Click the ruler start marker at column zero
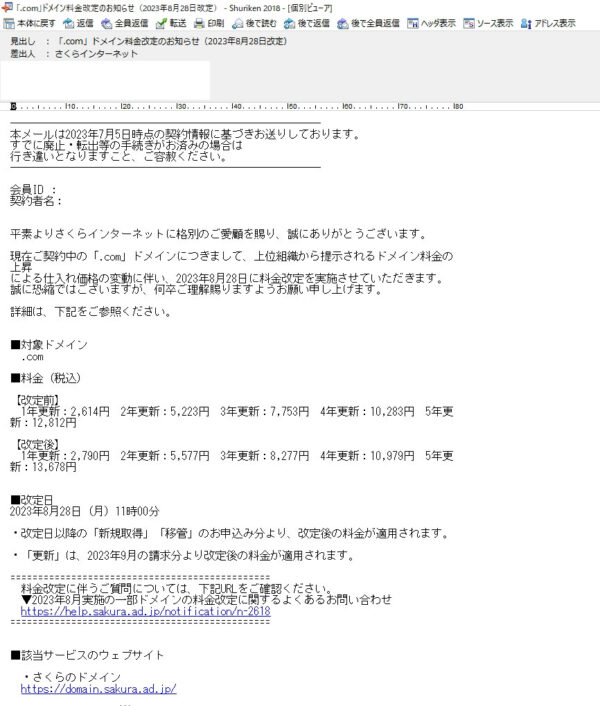Screen dimensions: 600x706 pos(13,107)
